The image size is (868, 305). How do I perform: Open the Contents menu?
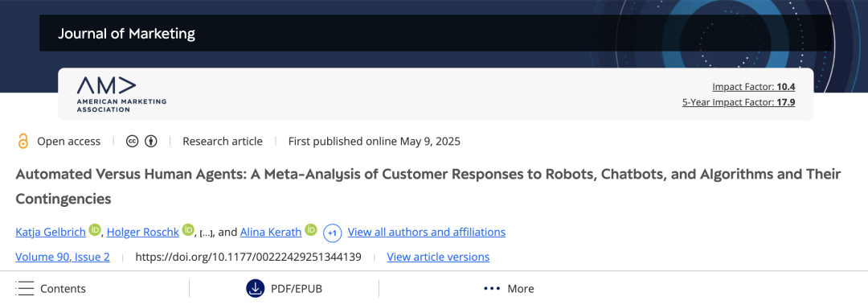(x=51, y=288)
